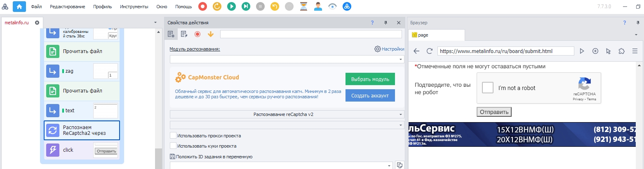Screen dimensions: 644x169
Task: Open the Редактирование menu
Action: 68,7
